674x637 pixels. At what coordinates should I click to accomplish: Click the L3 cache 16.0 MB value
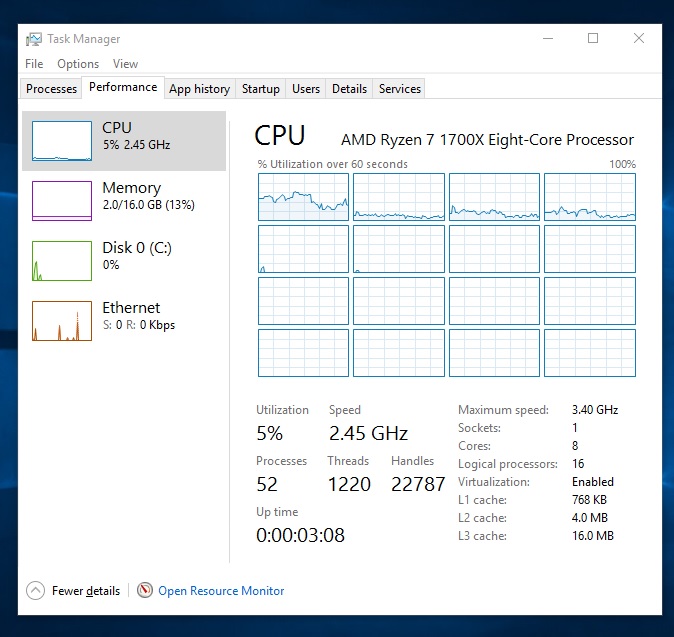tap(593, 536)
